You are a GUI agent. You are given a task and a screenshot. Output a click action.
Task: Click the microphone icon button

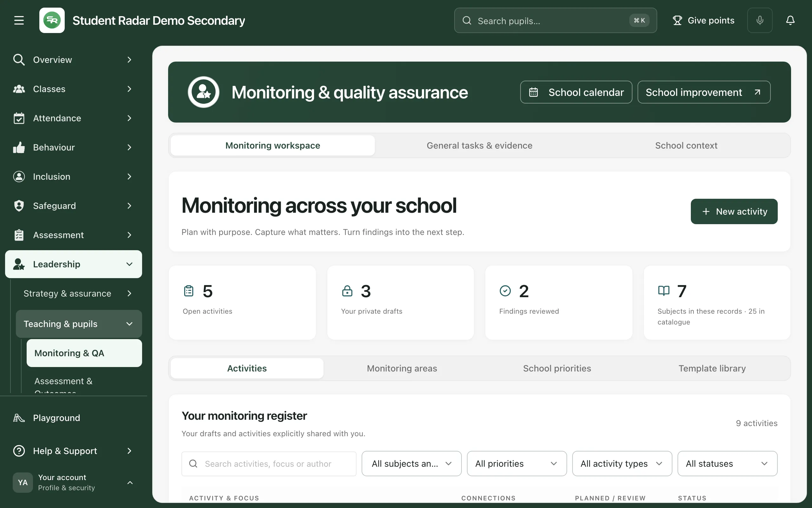pos(760,21)
